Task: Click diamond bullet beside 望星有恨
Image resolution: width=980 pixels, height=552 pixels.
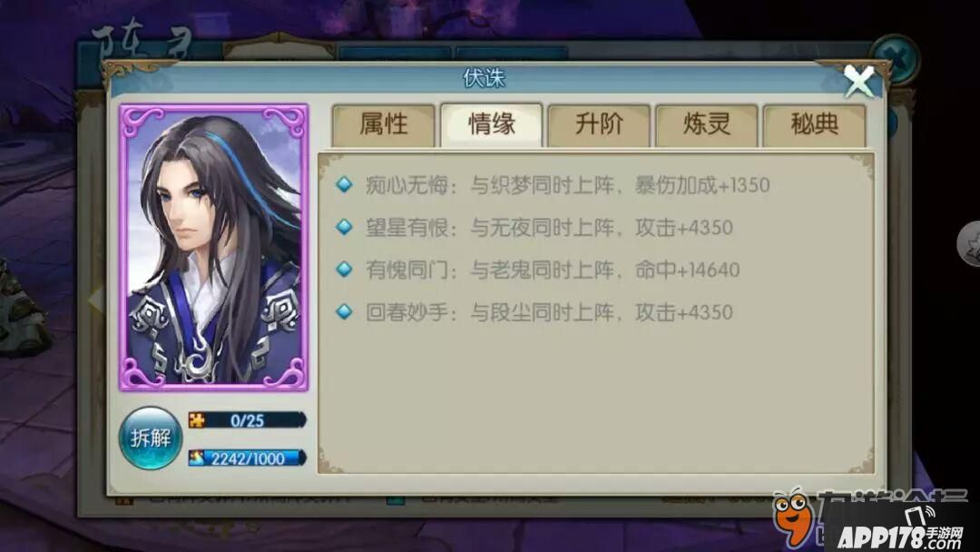Action: tap(345, 227)
